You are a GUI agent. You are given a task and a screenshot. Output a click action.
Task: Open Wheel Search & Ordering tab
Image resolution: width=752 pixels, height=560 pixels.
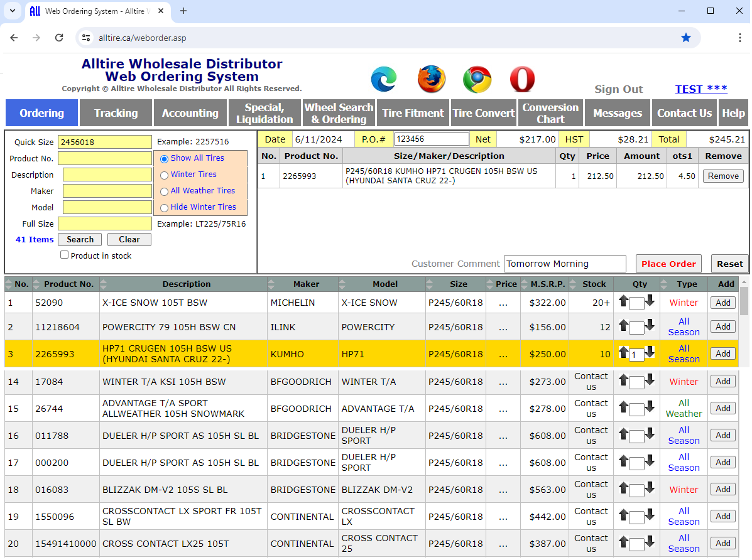pyautogui.click(x=339, y=113)
